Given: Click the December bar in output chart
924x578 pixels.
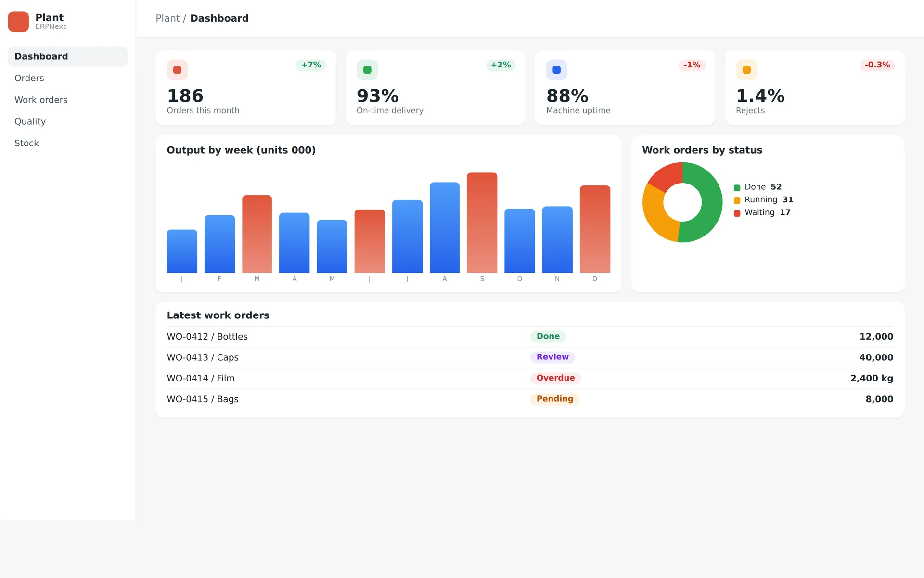Looking at the screenshot, I should [595, 229].
